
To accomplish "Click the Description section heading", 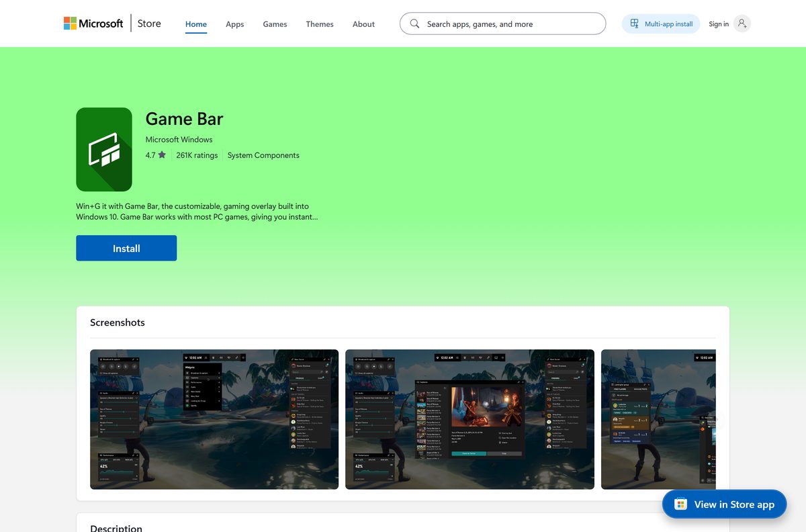I will (116, 527).
